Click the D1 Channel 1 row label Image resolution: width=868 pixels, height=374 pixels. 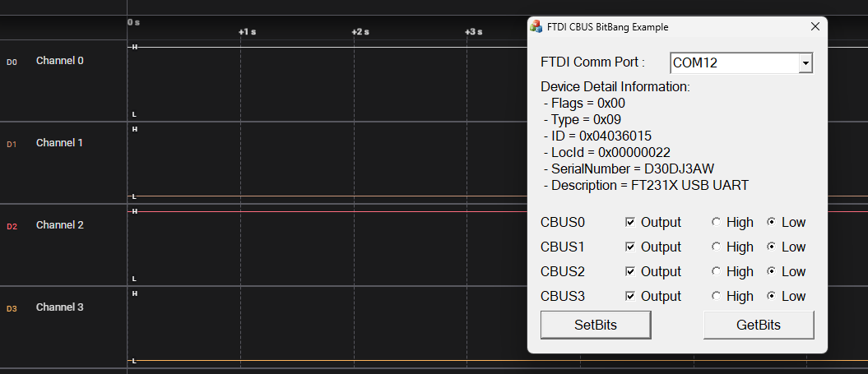click(59, 143)
